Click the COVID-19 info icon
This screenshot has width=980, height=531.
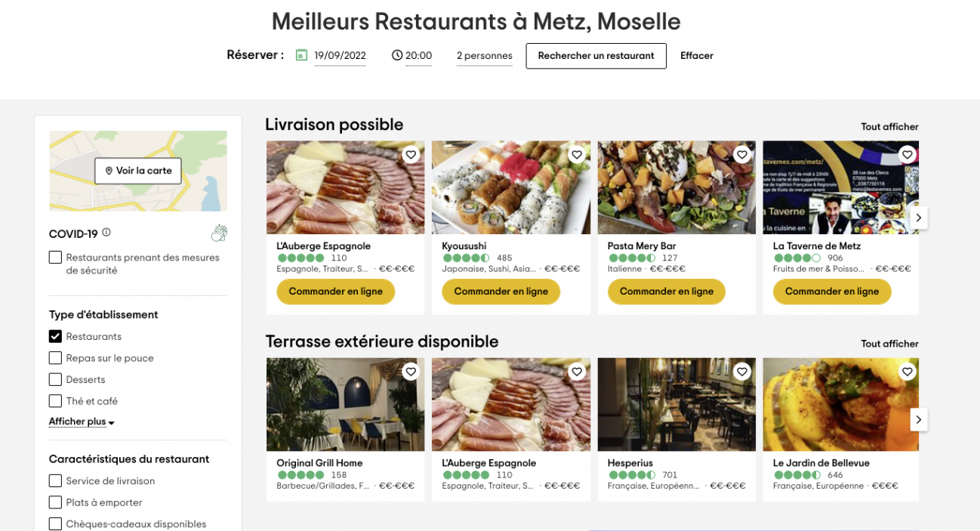click(x=106, y=233)
